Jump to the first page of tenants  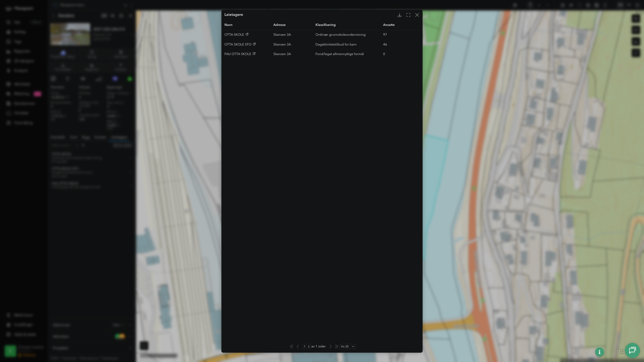[292, 346]
